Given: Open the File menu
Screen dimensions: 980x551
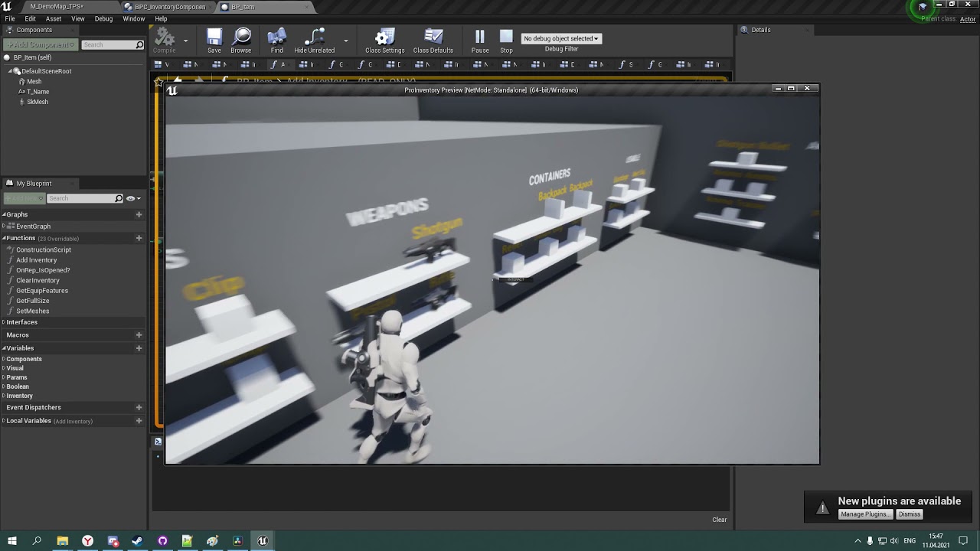Looking at the screenshot, I should point(10,18).
